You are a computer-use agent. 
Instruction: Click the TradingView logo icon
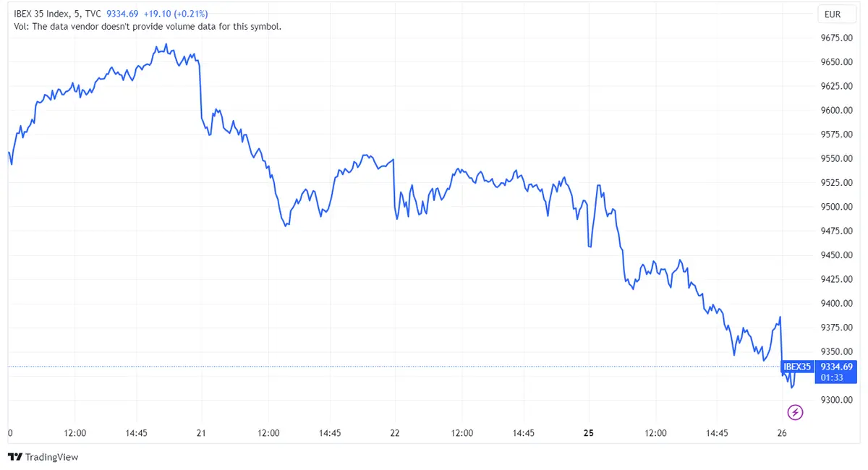[x=13, y=457]
